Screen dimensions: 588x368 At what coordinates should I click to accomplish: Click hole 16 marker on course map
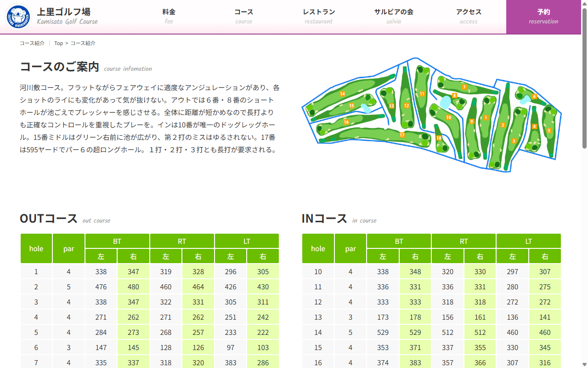(346, 122)
